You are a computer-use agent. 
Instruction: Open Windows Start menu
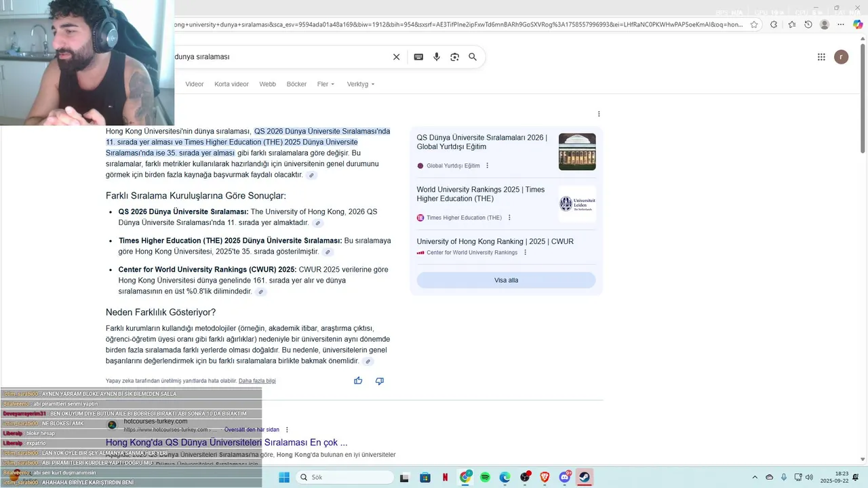[x=284, y=477]
